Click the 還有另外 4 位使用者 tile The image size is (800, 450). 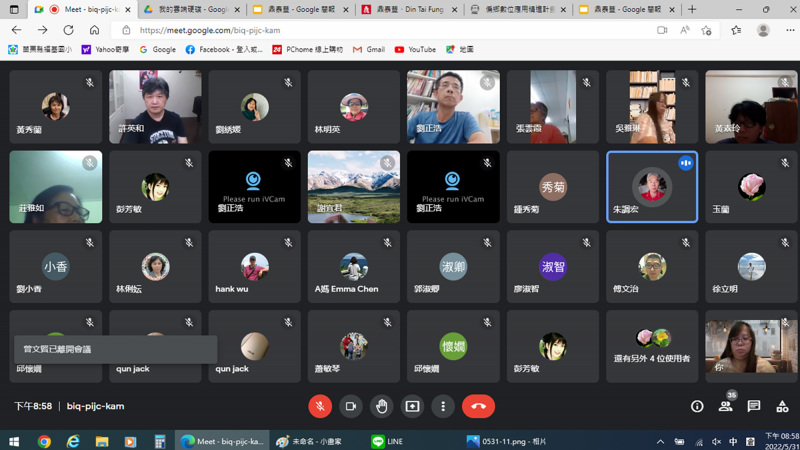(652, 346)
